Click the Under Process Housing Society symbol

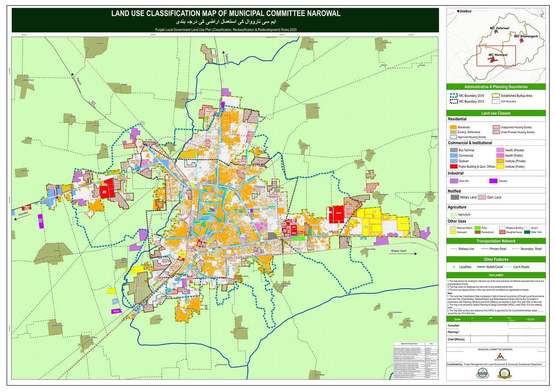(496, 132)
